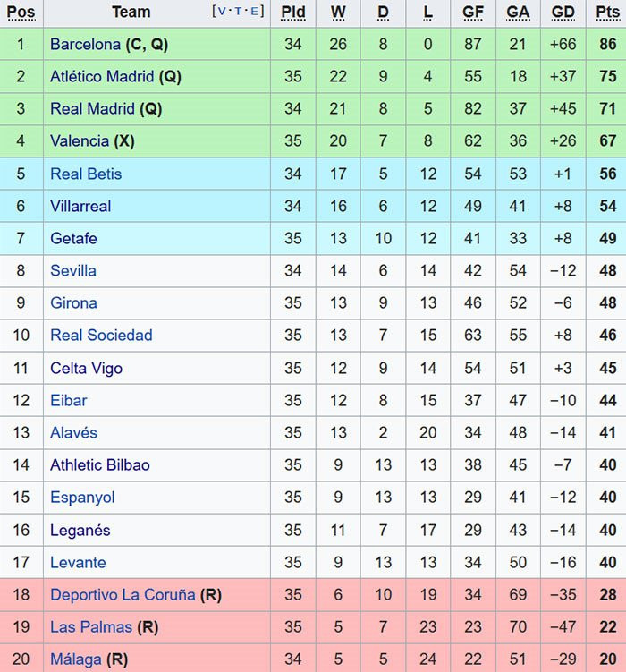
Task: Open the Barcelona team page
Action: (85, 45)
